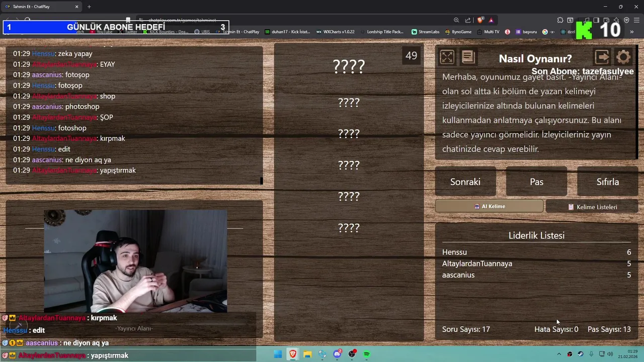Open the KICK Bounties bookmark

point(166,32)
